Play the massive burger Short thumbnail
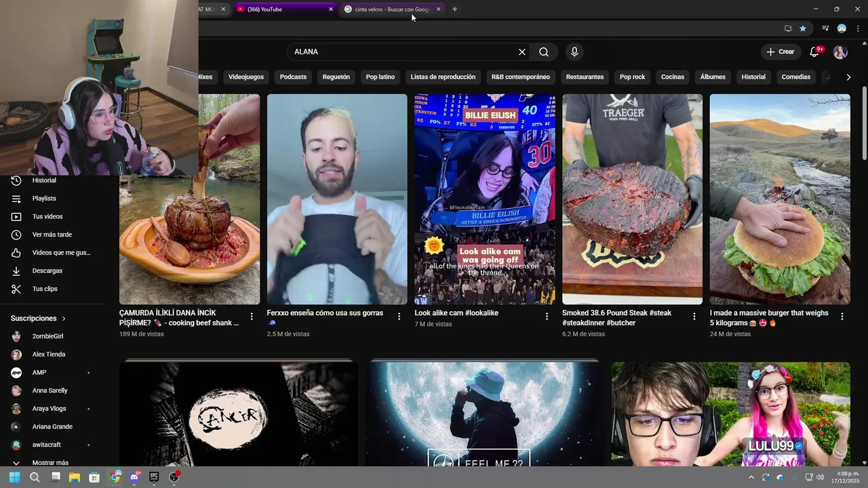The width and height of the screenshot is (868, 488). coord(780,199)
